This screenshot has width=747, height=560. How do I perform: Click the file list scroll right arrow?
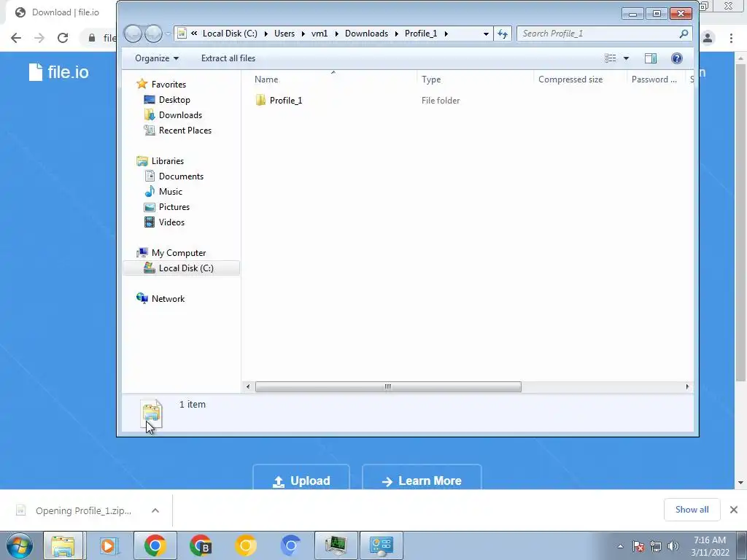687,386
